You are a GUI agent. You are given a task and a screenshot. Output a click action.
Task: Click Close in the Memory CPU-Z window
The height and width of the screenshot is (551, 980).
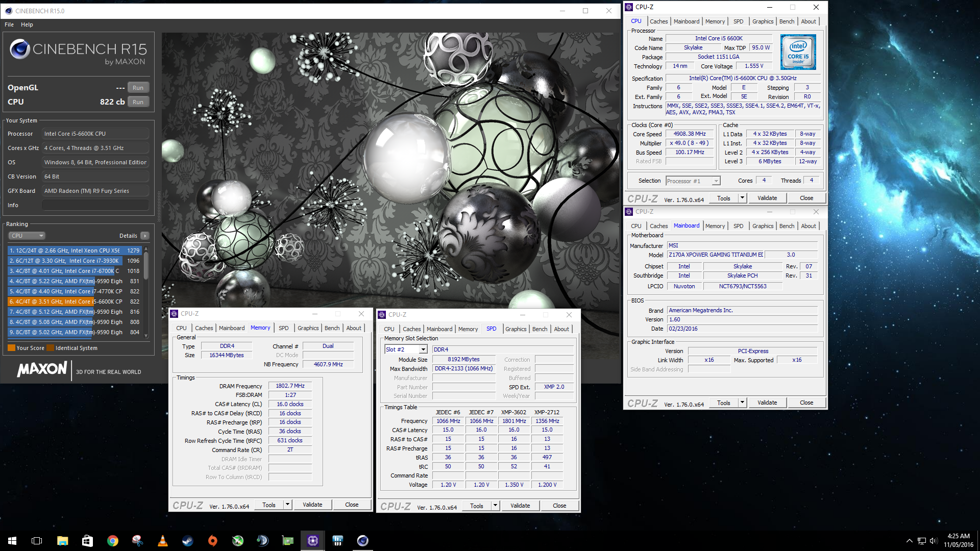point(352,505)
